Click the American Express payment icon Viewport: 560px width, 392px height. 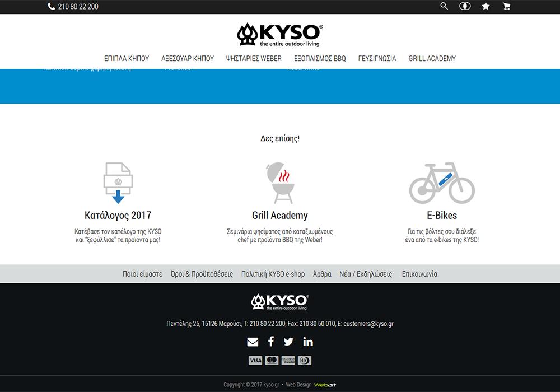(x=288, y=361)
